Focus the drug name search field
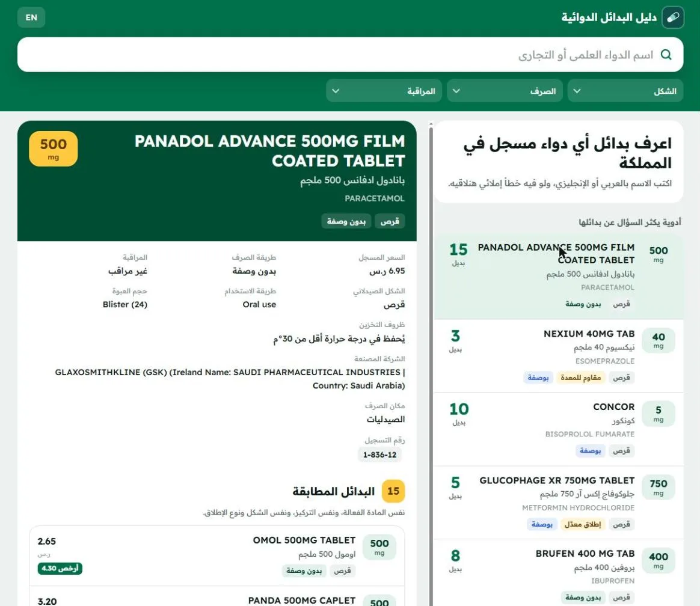This screenshot has height=606, width=700. (351, 55)
